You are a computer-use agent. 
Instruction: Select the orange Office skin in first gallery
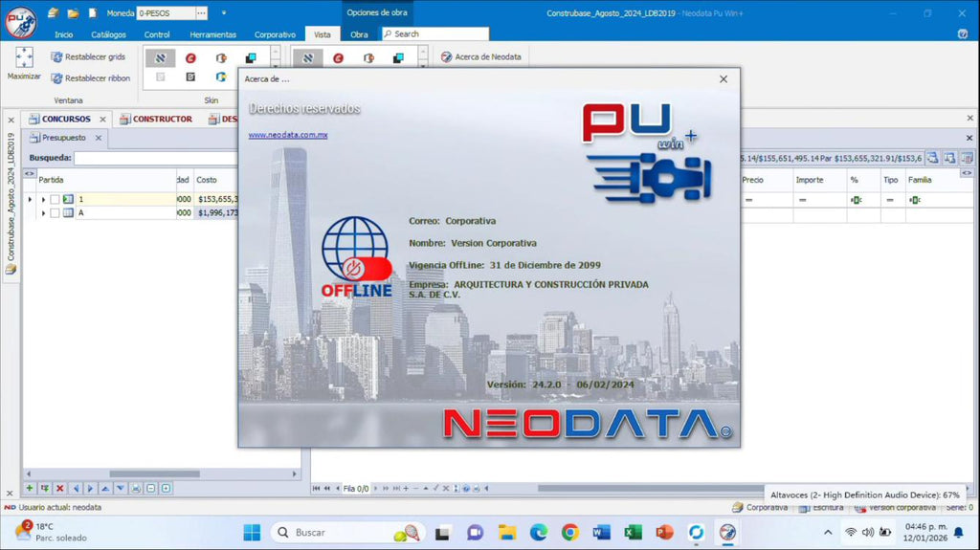pos(221,58)
